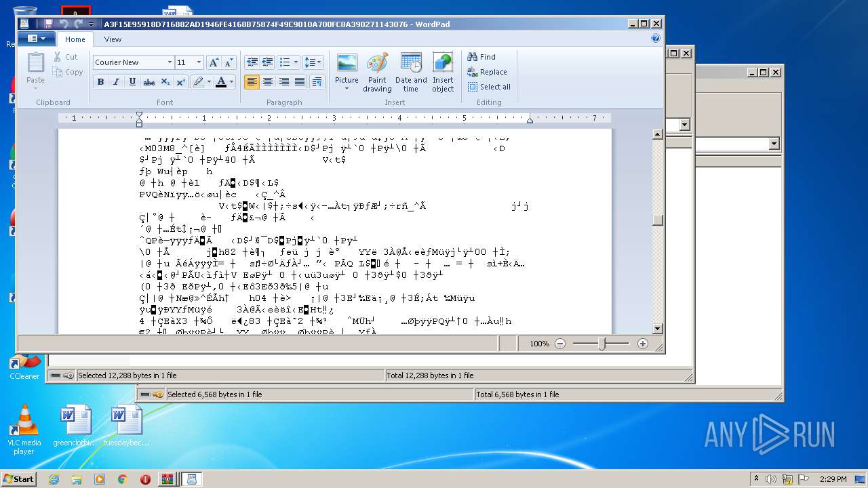
Task: Click the Shrink font button
Action: pos(229,62)
